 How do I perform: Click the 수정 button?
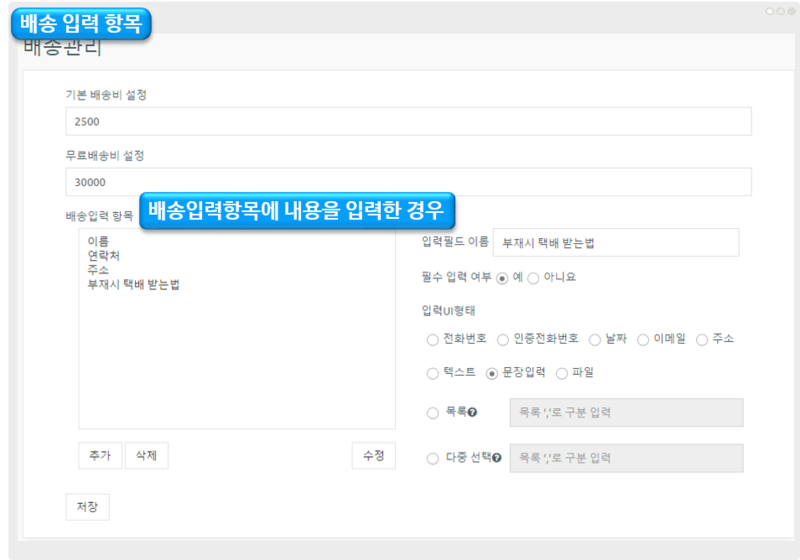[373, 455]
